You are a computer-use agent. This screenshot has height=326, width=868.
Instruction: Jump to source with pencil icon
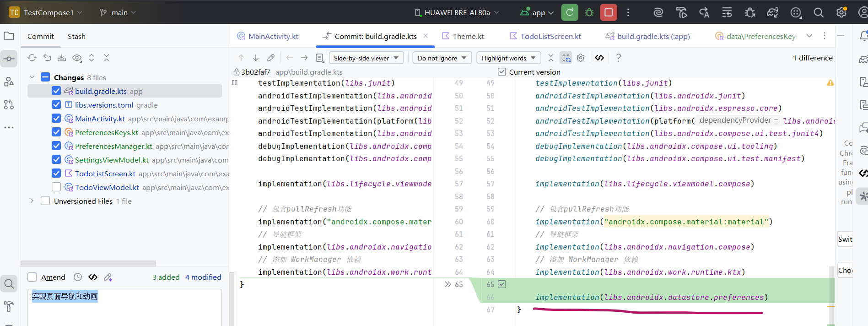(x=271, y=58)
